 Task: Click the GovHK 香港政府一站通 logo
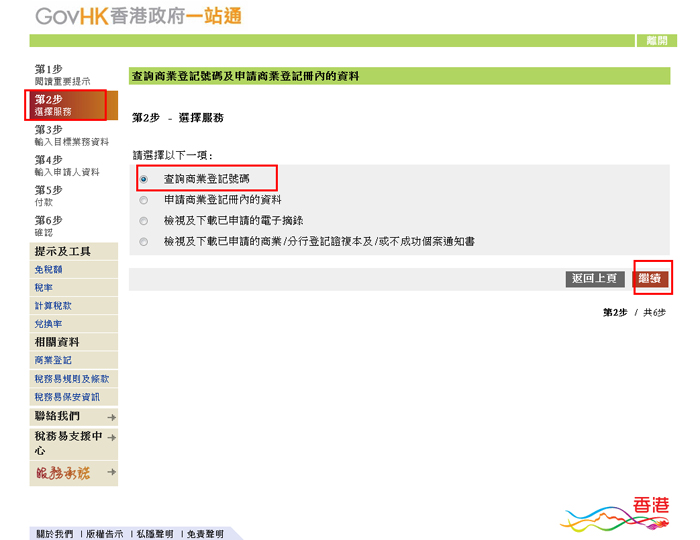click(137, 17)
